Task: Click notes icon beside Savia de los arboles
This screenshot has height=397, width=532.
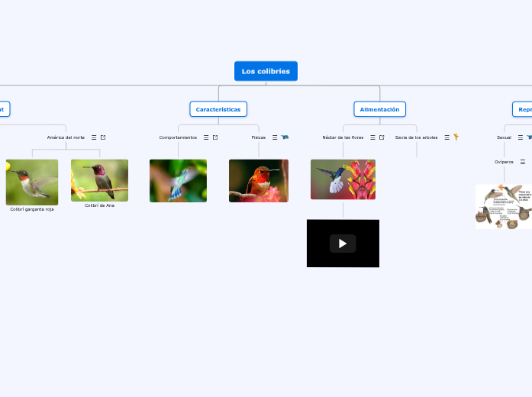Action: [447, 137]
